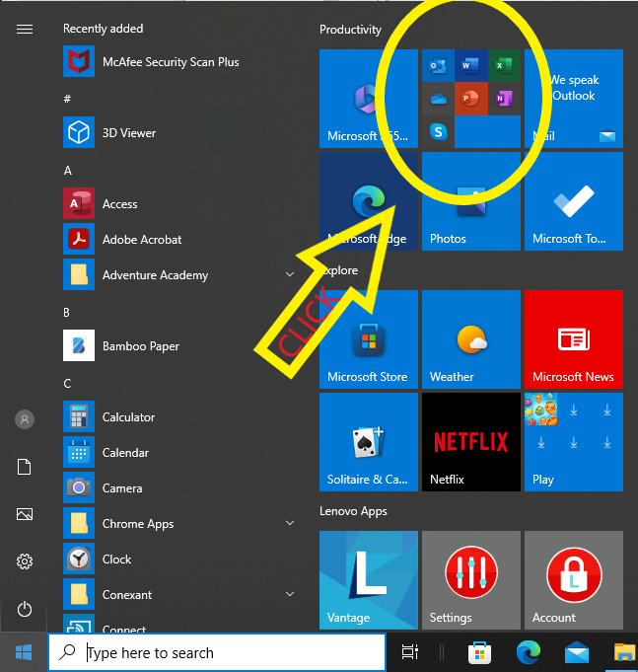Click the Skype icon in Office tile
The image size is (638, 672).
click(438, 132)
